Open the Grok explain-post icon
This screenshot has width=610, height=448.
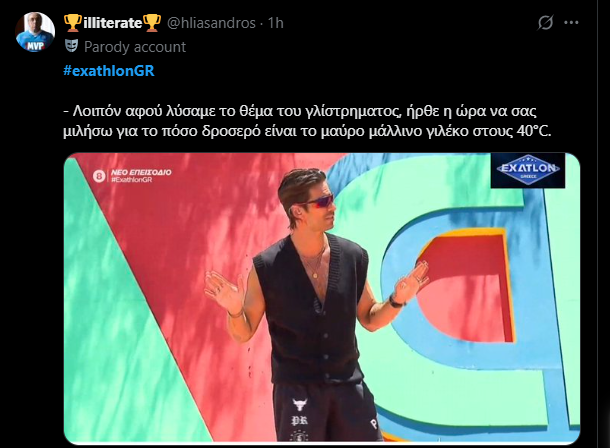[x=545, y=23]
